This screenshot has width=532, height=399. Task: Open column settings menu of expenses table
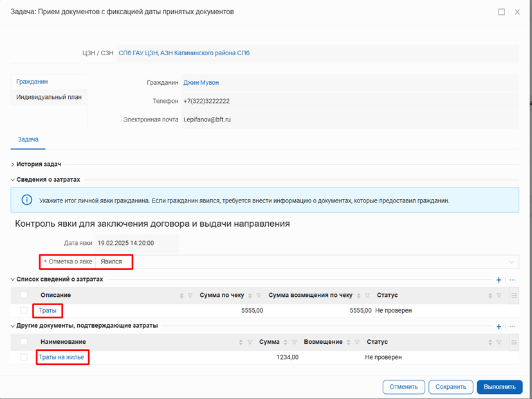514,296
